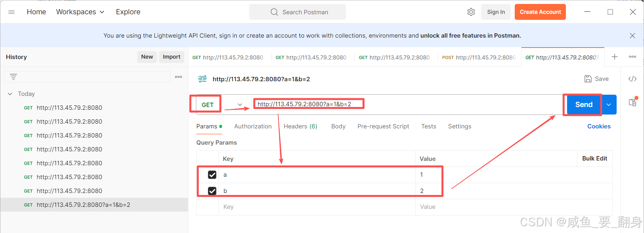The width and height of the screenshot is (644, 233).
Task: Click the key cell named a
Action: pyautogui.click(x=317, y=175)
